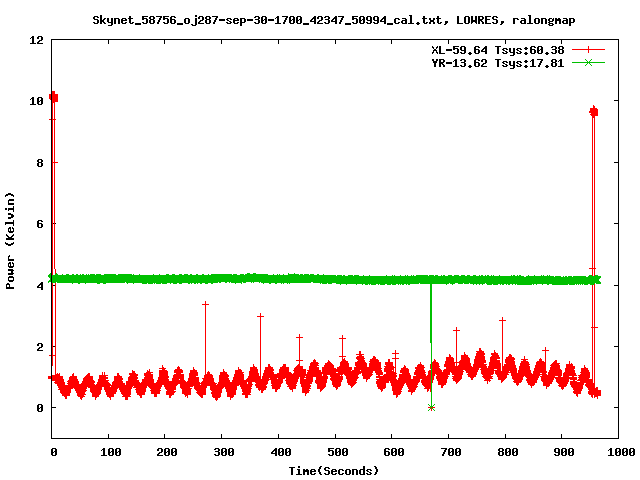The width and height of the screenshot is (640, 480).
Task: Click the x-axis tick label 200
Action: [x=167, y=452]
